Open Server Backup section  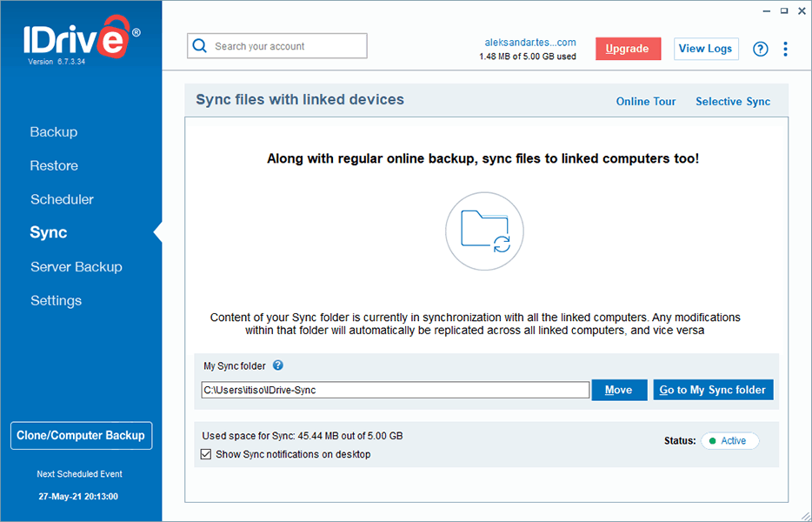[77, 266]
